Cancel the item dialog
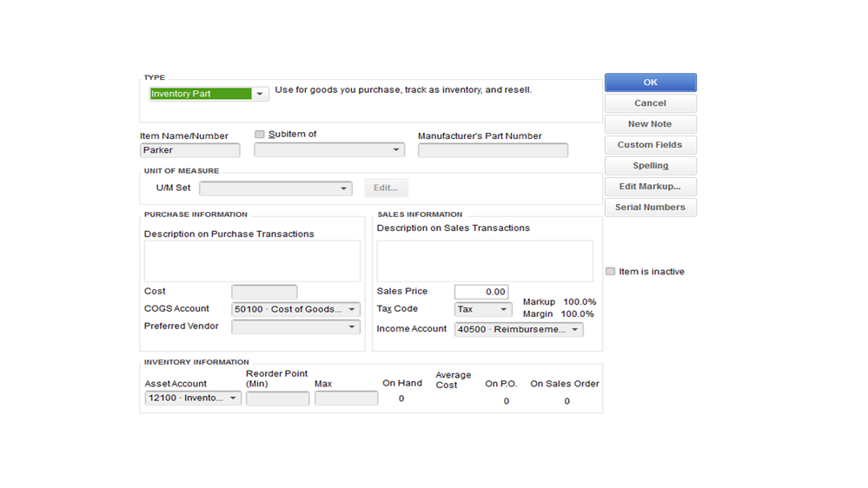868x488 pixels. click(x=651, y=103)
